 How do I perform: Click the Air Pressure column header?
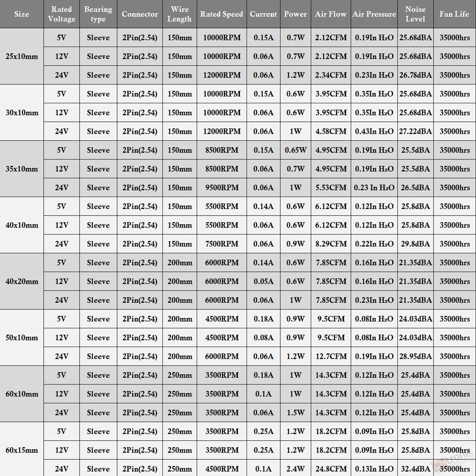coord(374,14)
